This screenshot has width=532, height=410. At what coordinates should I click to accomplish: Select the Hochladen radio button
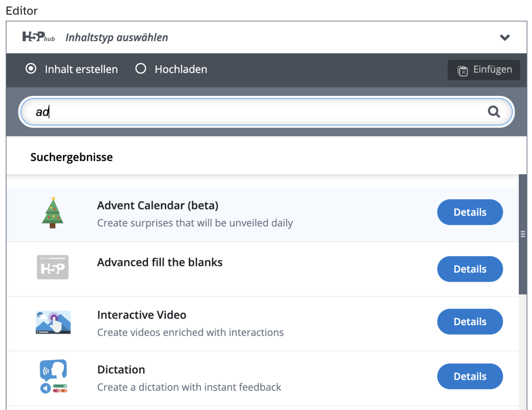(x=141, y=69)
